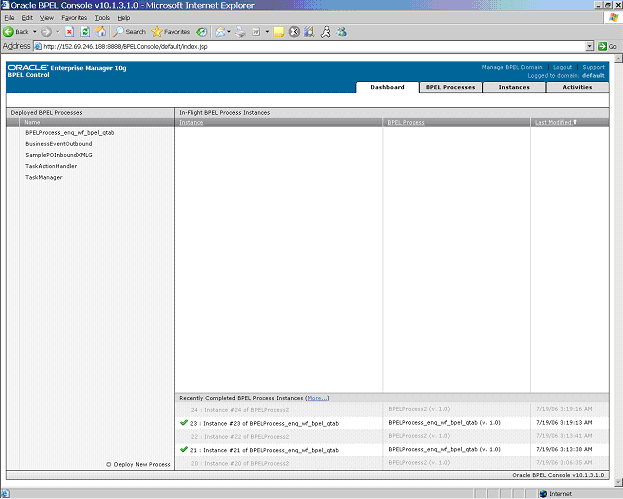Open instance #23 of BPELProcess_enq_wf_bpel_qtab
Screen dimensions: 623x499
264,424
